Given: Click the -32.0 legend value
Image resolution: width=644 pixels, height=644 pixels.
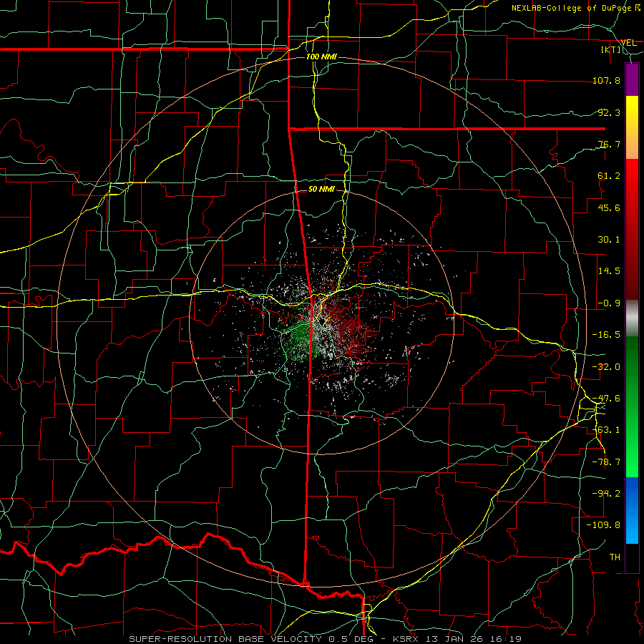Looking at the screenshot, I should coord(606,367).
